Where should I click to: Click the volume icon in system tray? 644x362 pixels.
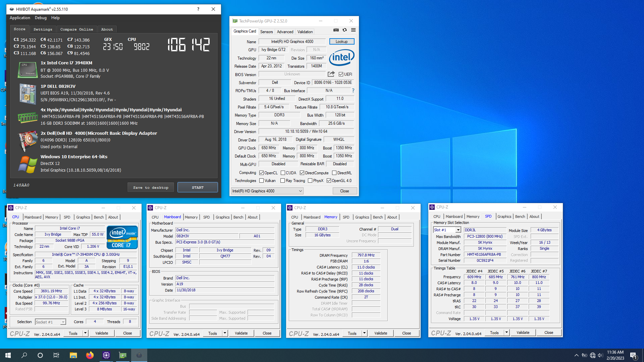[600, 355]
